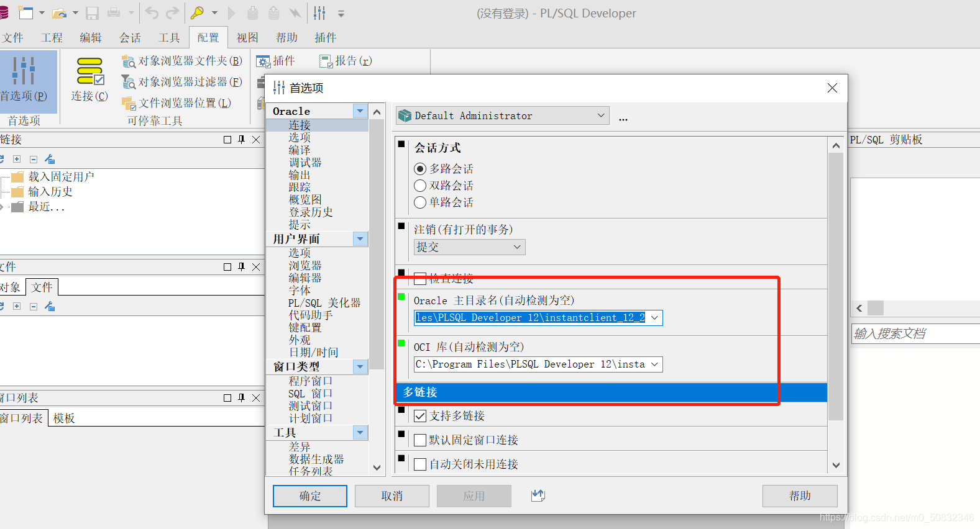Collapse the 窗口类型 category header
980x529 pixels.
(360, 367)
